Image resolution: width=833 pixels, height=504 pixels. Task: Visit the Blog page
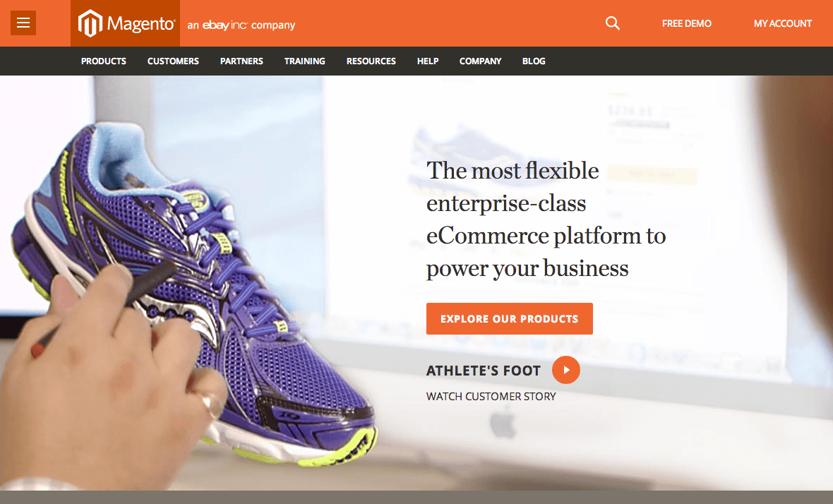534,61
